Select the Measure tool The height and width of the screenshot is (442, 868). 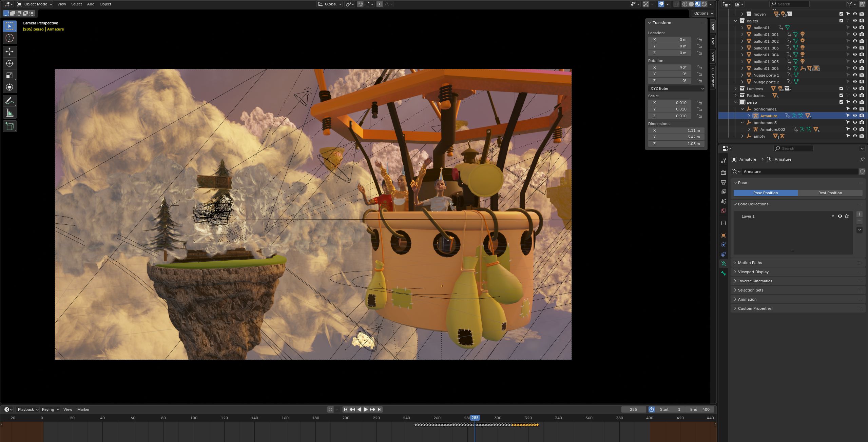pyautogui.click(x=9, y=113)
